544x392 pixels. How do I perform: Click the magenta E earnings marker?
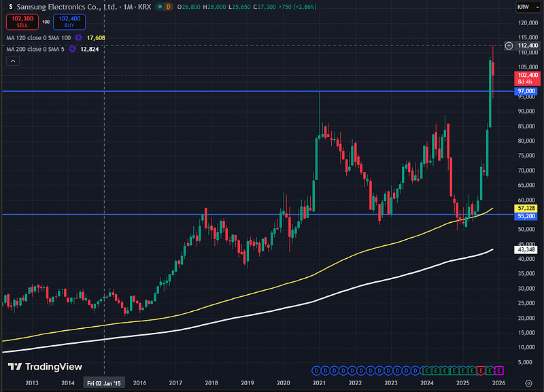tap(499, 370)
